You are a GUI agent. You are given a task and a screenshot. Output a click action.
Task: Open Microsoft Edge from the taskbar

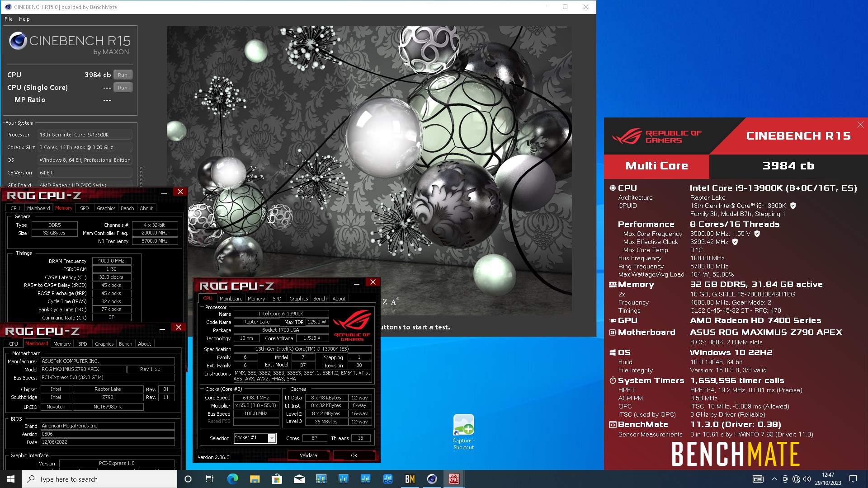[x=232, y=479]
